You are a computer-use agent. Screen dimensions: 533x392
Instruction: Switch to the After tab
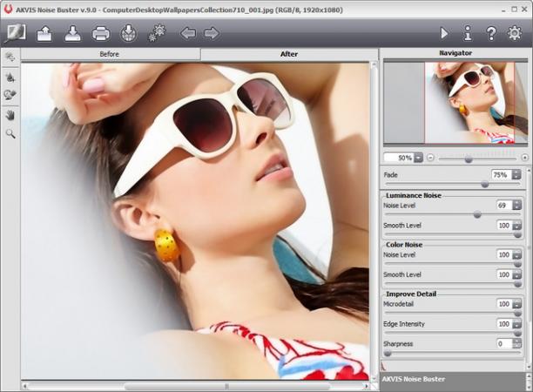point(289,54)
